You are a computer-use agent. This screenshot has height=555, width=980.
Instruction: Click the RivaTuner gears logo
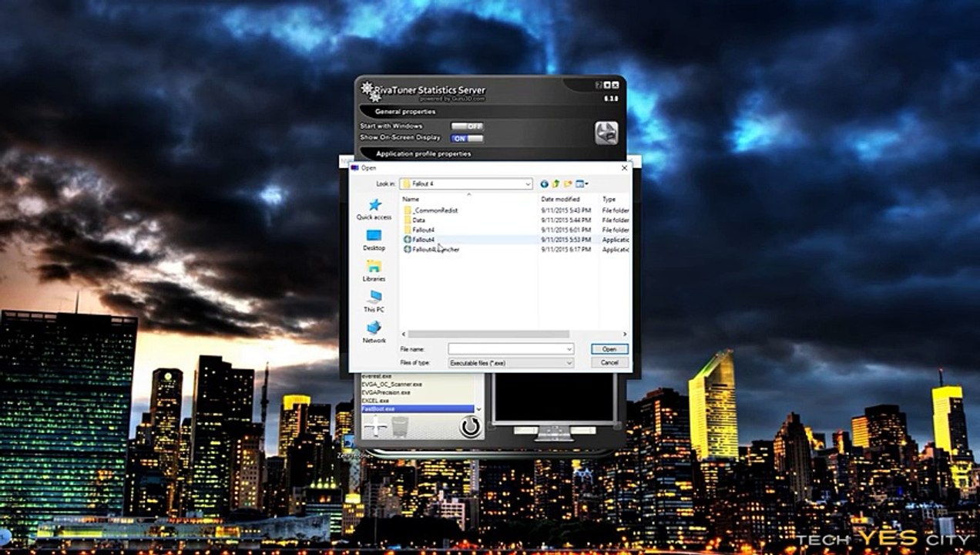click(x=370, y=91)
